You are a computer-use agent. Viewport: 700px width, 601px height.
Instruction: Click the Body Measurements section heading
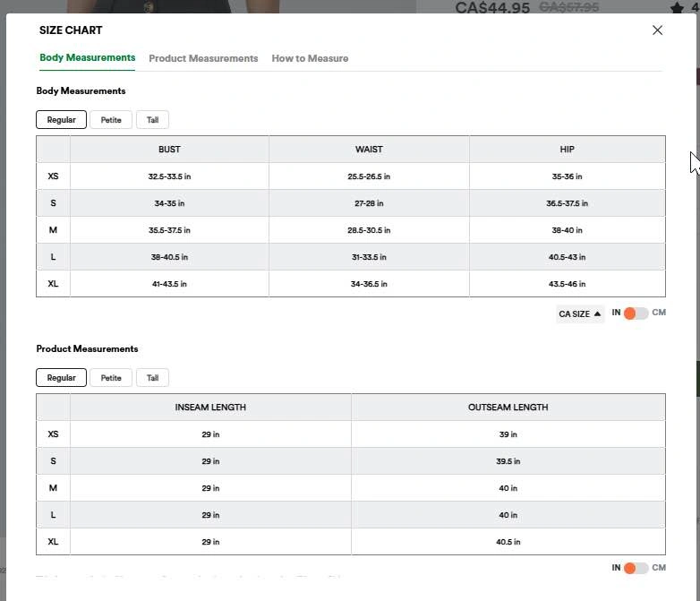coord(81,90)
